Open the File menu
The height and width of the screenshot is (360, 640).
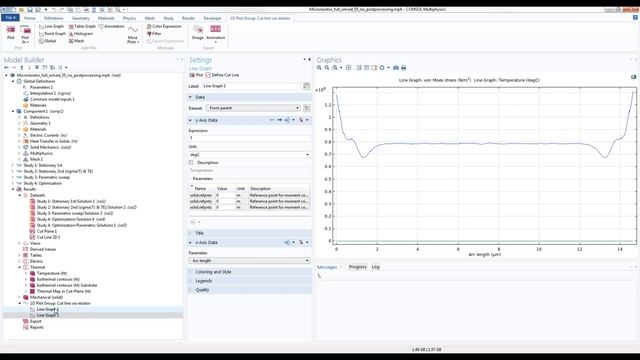click(x=10, y=18)
